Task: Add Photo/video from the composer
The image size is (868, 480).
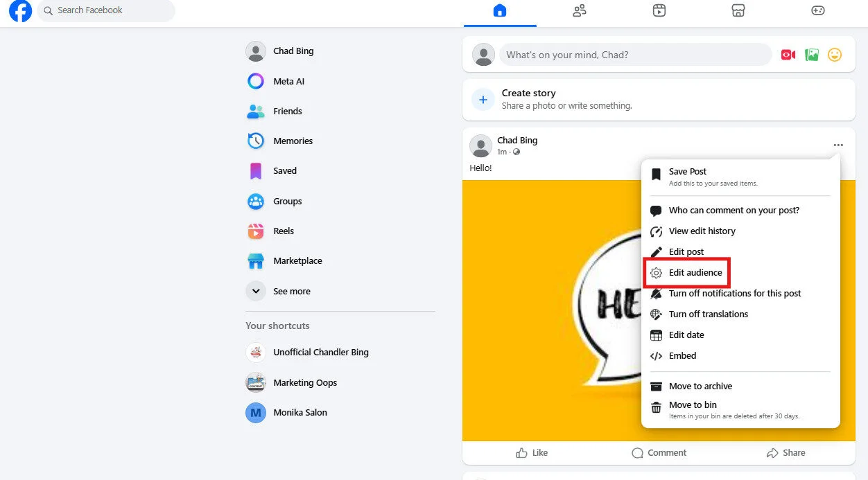Action: pyautogui.click(x=812, y=55)
